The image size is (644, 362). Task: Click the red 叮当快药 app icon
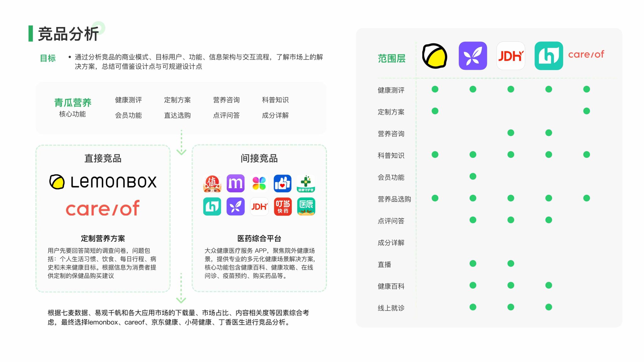coord(283,206)
